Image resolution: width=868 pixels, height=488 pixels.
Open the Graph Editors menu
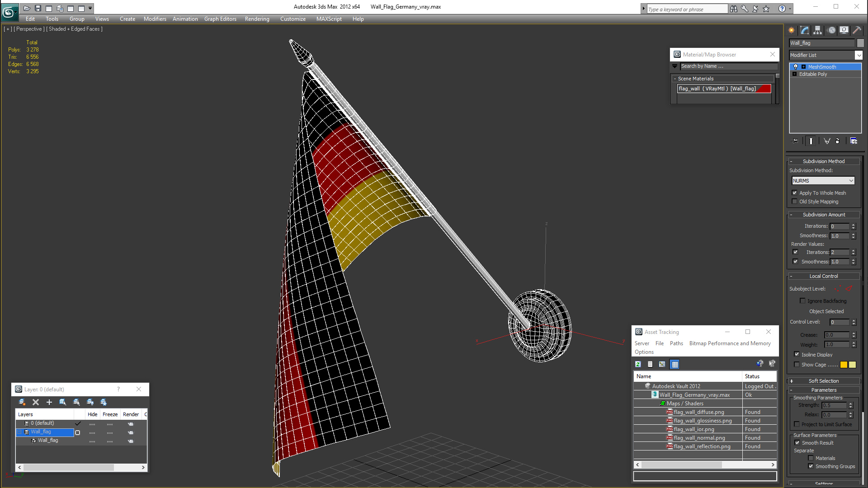click(220, 19)
